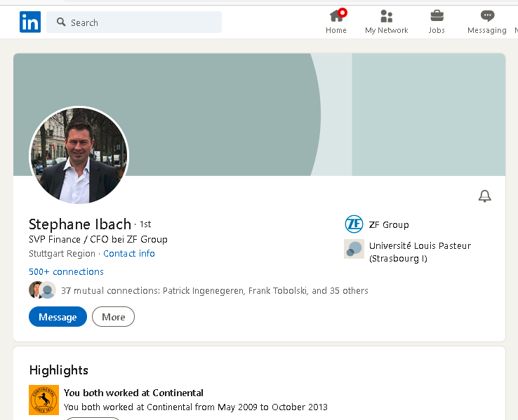Open the Home feed icon
Viewport: 518px width, 420px height.
tap(336, 16)
